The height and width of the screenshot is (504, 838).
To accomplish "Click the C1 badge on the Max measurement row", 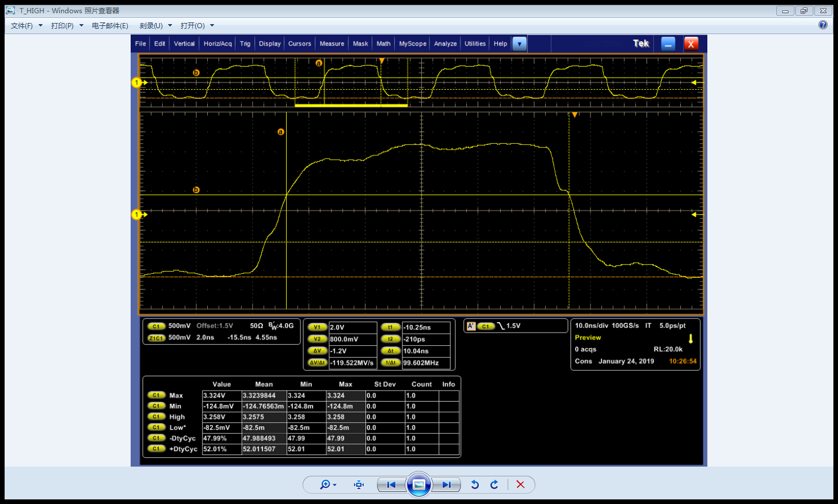I will (x=156, y=395).
